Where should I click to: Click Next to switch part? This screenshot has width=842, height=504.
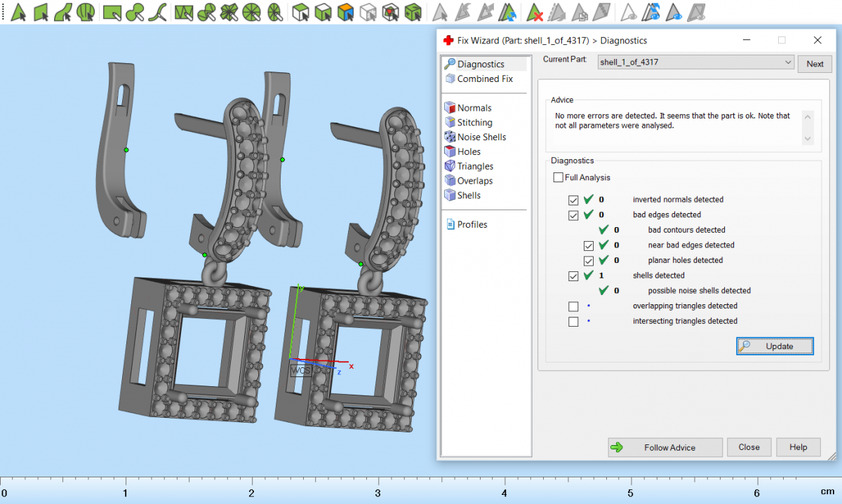(815, 64)
